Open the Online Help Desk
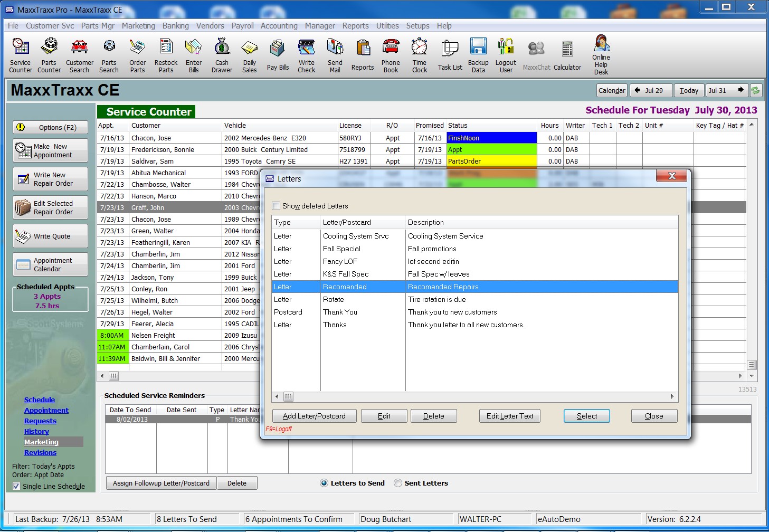Image resolution: width=769 pixels, height=532 pixels. (601, 54)
